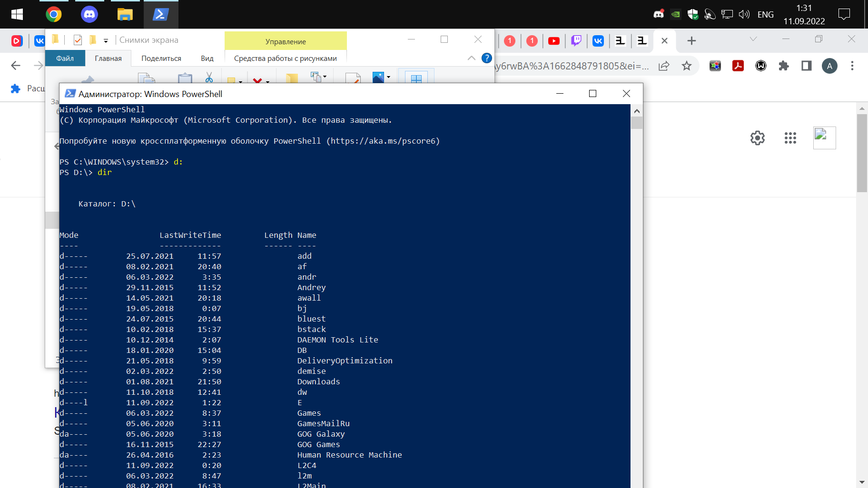The image size is (868, 488).
Task: Click the PowerShell scrollbar up arrow
Action: coord(637,111)
